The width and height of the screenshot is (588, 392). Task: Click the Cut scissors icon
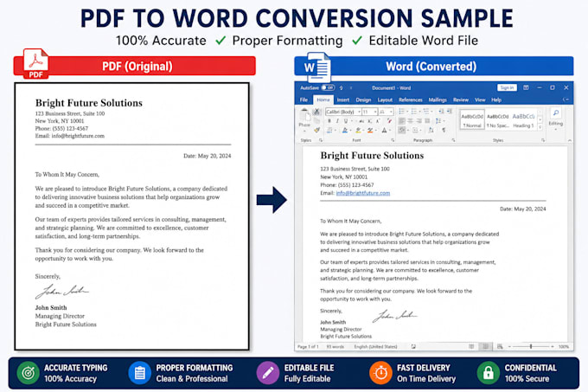coord(316,112)
